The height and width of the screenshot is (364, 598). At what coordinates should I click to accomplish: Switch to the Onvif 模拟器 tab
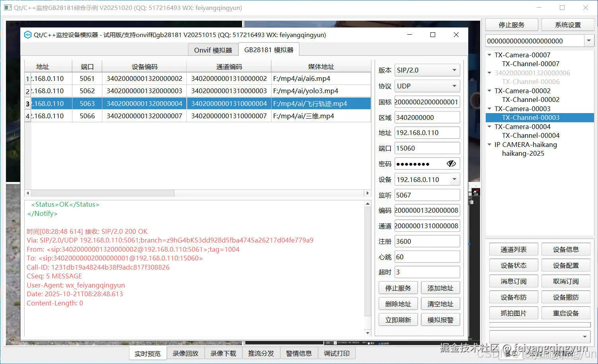coord(213,50)
